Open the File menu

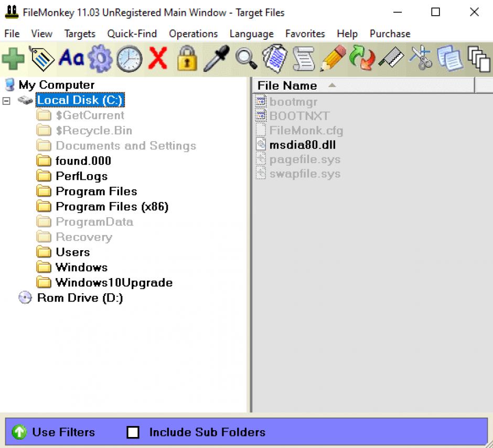12,34
